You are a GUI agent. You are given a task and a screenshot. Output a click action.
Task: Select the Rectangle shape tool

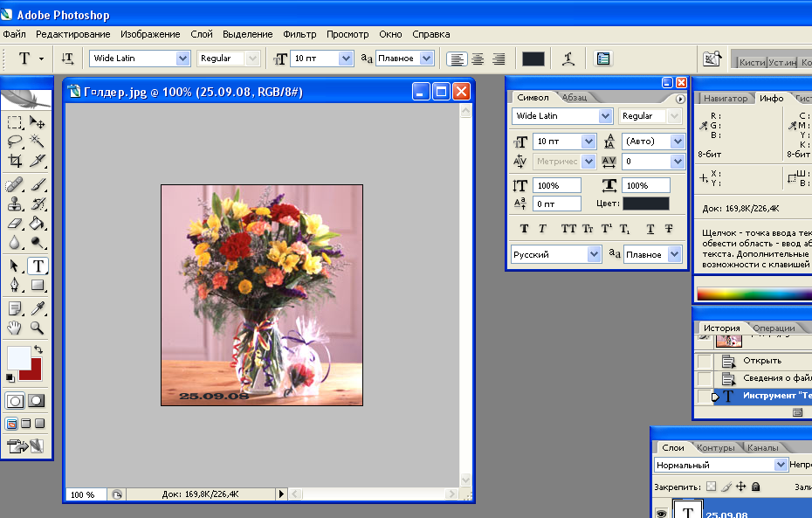tap(37, 285)
